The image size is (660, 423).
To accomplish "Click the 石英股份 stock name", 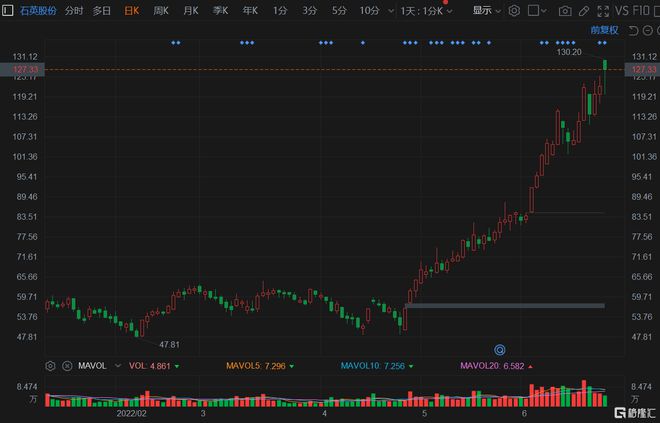I will (x=38, y=11).
